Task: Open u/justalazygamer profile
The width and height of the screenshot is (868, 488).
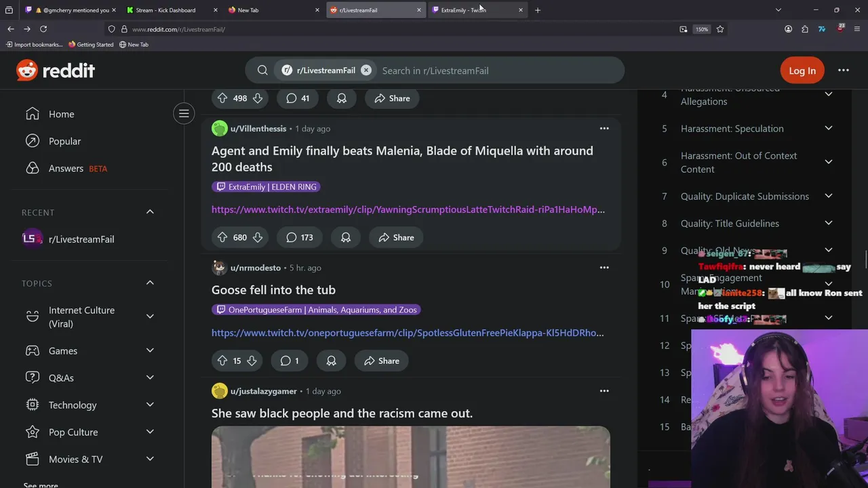Action: point(263,391)
